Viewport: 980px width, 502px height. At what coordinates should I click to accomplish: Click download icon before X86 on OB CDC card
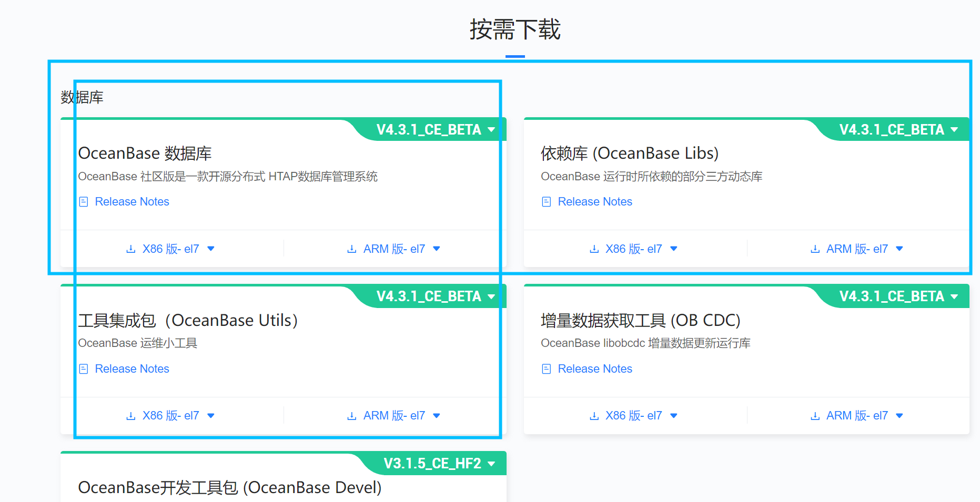coord(594,416)
